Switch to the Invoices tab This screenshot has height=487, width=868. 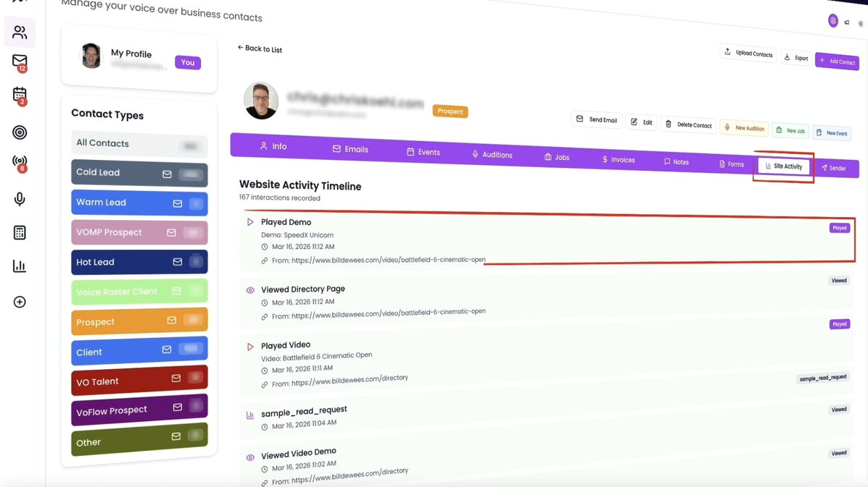618,159
